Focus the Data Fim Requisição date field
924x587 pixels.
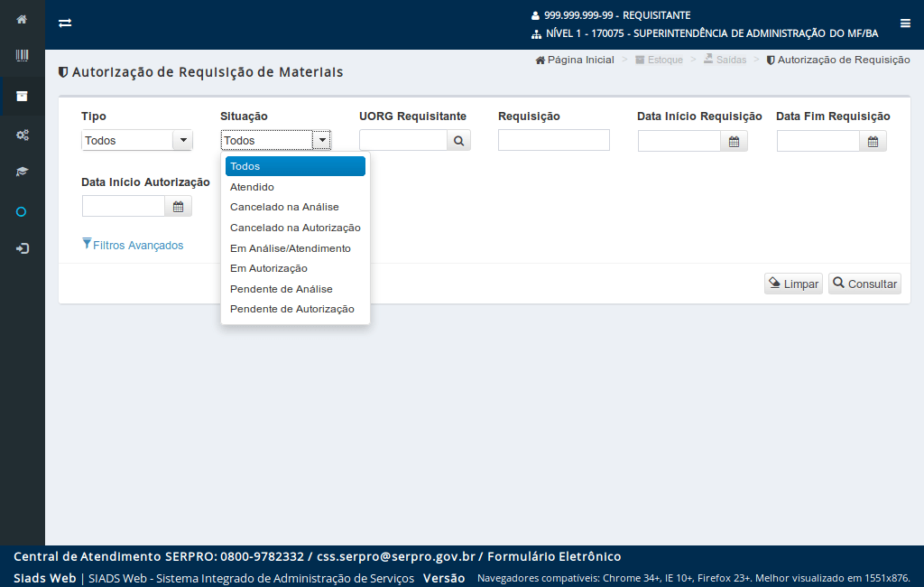click(x=818, y=142)
